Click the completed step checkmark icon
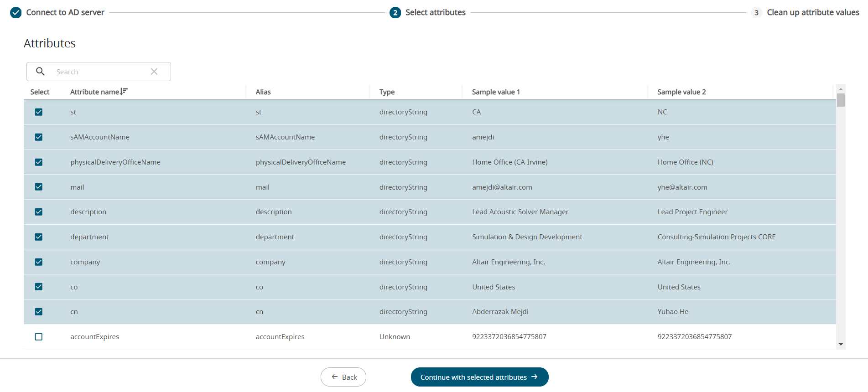The height and width of the screenshot is (392, 868). pyautogui.click(x=16, y=12)
